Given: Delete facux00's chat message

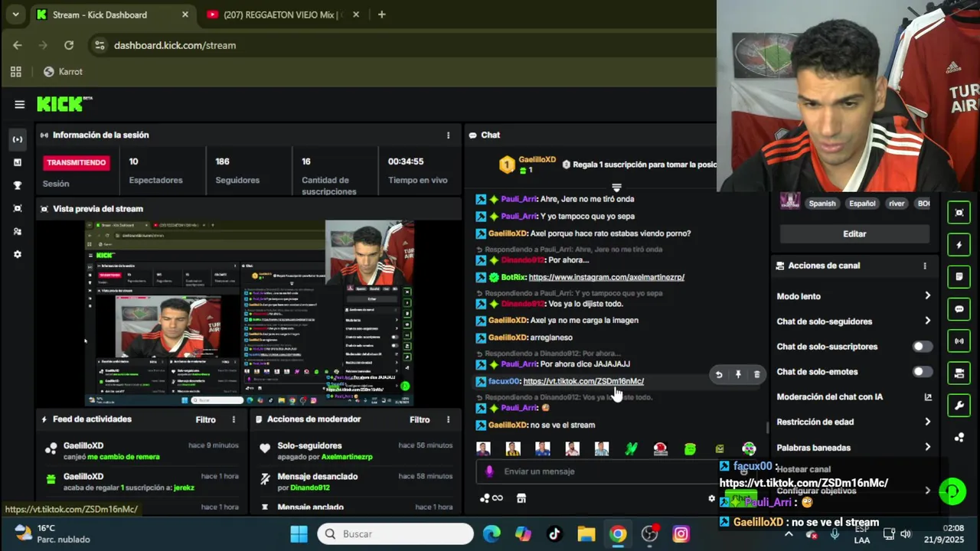Looking at the screenshot, I should pos(757,374).
